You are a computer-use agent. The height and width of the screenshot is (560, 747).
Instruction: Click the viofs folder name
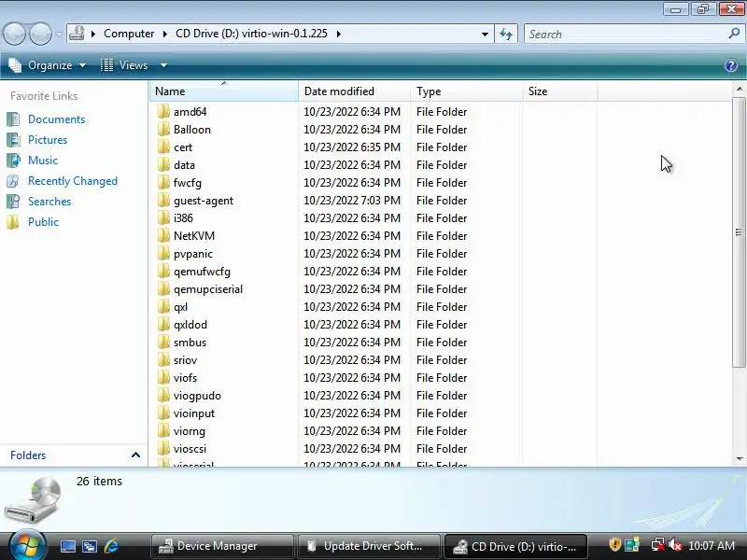185,378
